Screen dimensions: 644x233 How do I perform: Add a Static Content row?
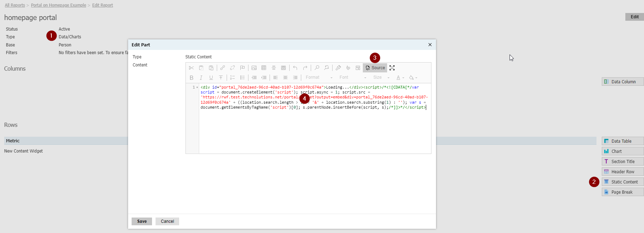[x=623, y=182]
